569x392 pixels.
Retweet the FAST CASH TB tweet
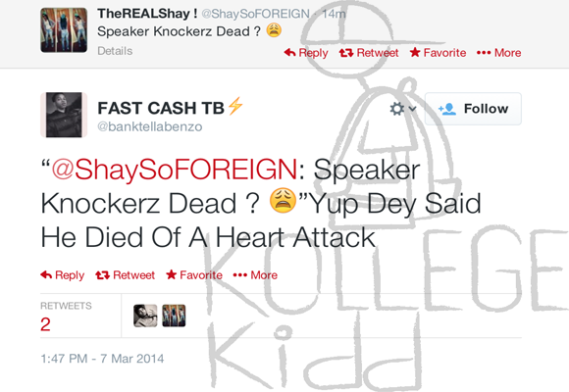click(x=126, y=275)
